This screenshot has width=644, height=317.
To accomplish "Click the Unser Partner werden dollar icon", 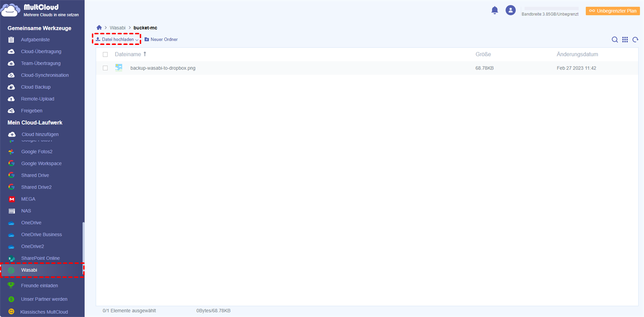I will pyautogui.click(x=11, y=299).
